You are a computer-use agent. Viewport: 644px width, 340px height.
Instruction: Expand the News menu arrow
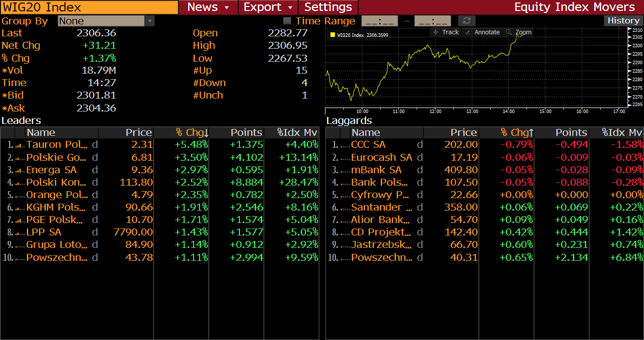pos(227,7)
